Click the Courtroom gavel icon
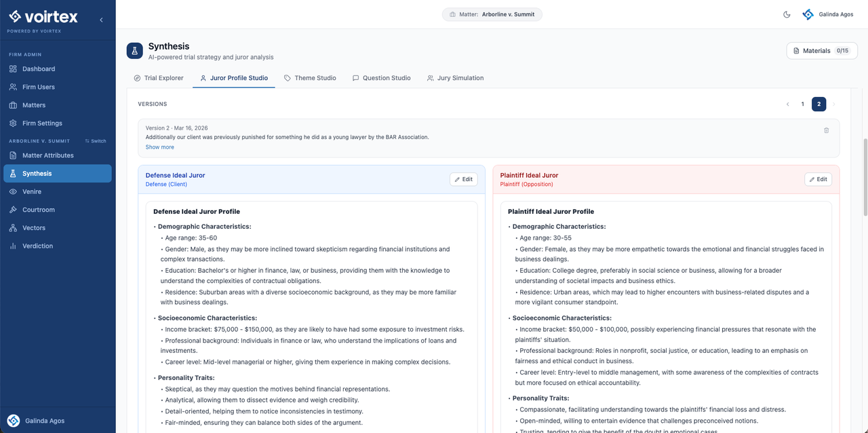Screen dimensions: 868x433 [13, 210]
